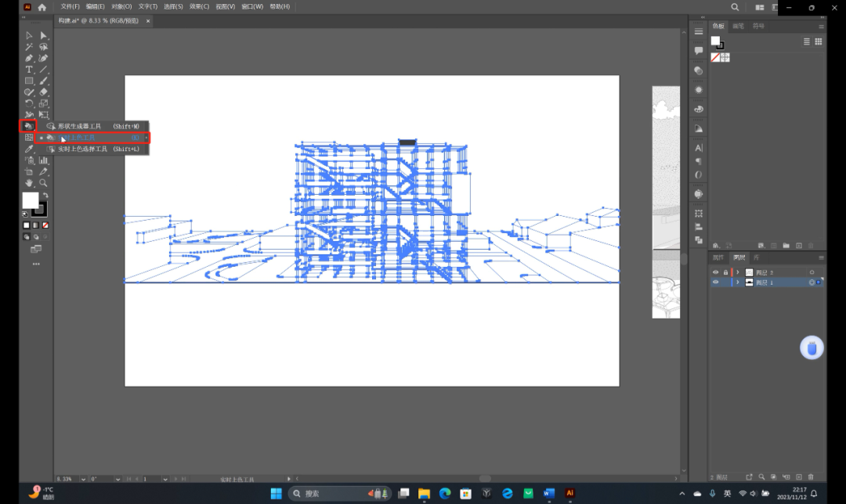Select the Pen tool
The image size is (846, 504).
[29, 58]
